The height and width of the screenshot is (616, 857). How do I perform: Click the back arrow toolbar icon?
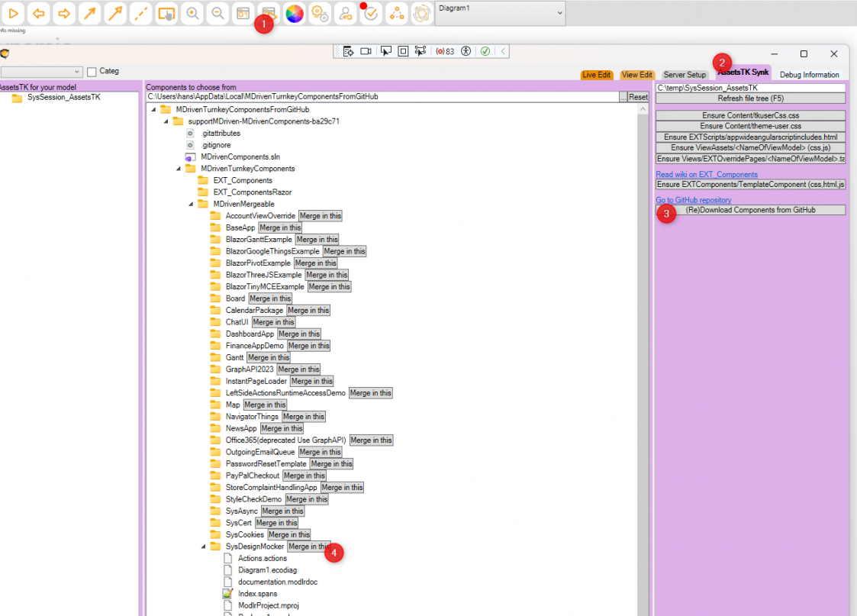[38, 13]
